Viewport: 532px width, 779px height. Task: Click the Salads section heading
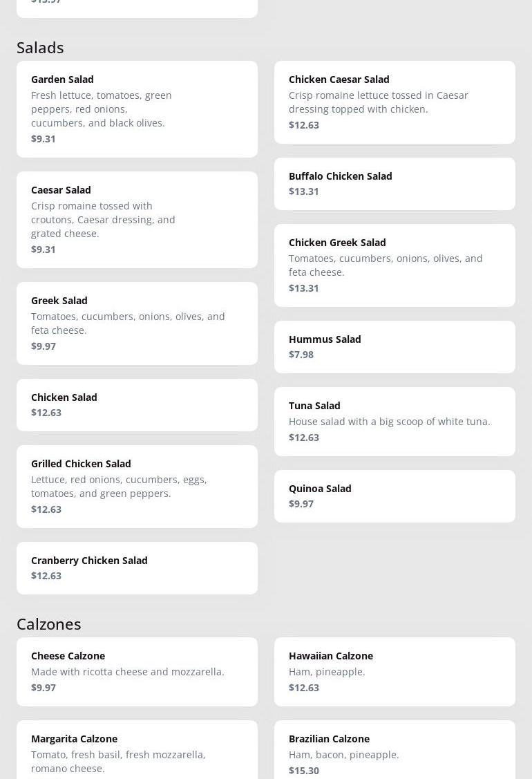pyautogui.click(x=40, y=47)
